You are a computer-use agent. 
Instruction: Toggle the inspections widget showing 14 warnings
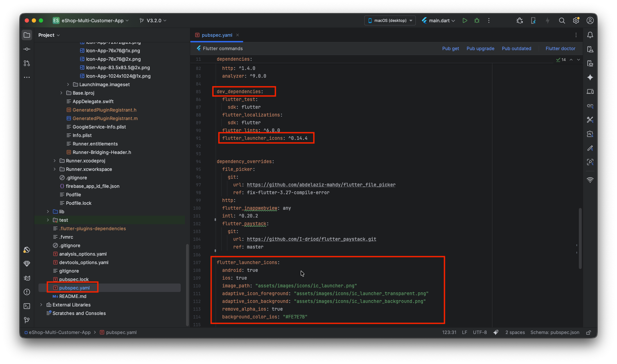point(561,60)
